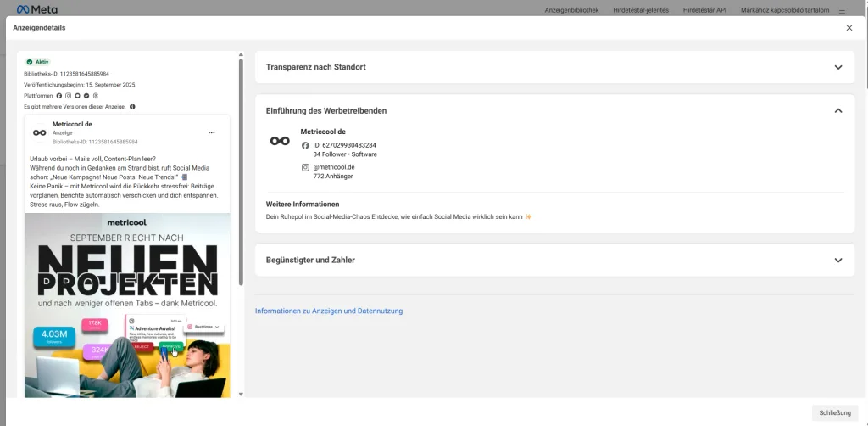Click the Metricool ad creative image
Viewport: 868px width, 426px height.
[x=127, y=305]
